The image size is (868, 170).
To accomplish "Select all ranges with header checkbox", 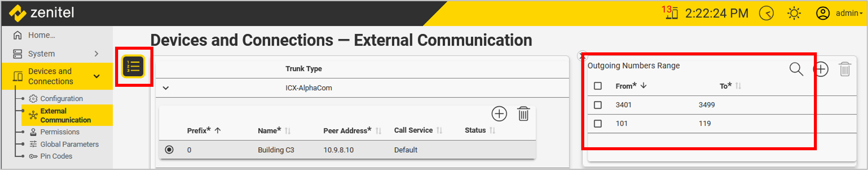I will pyautogui.click(x=598, y=86).
